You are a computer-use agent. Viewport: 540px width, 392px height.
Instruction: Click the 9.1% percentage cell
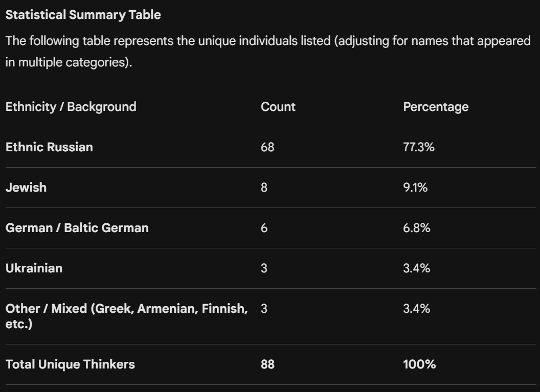coord(415,188)
